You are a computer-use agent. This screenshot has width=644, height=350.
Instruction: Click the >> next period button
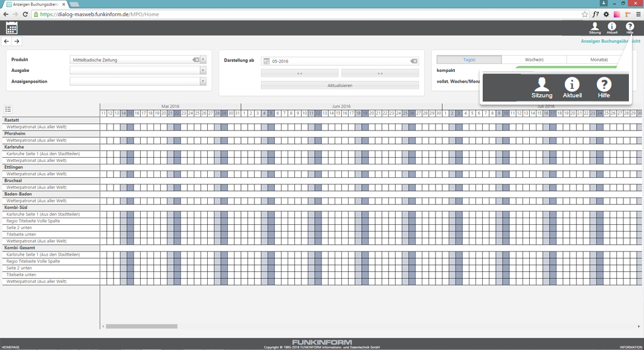pyautogui.click(x=380, y=73)
